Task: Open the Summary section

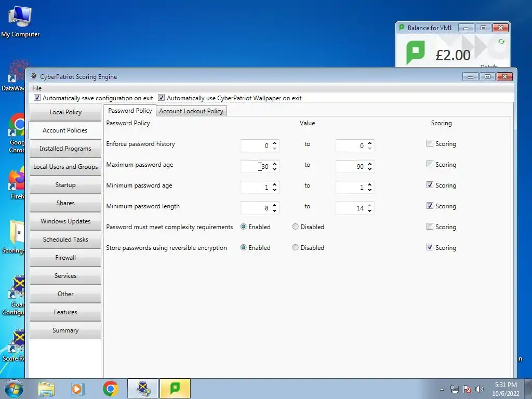Action: pos(65,330)
